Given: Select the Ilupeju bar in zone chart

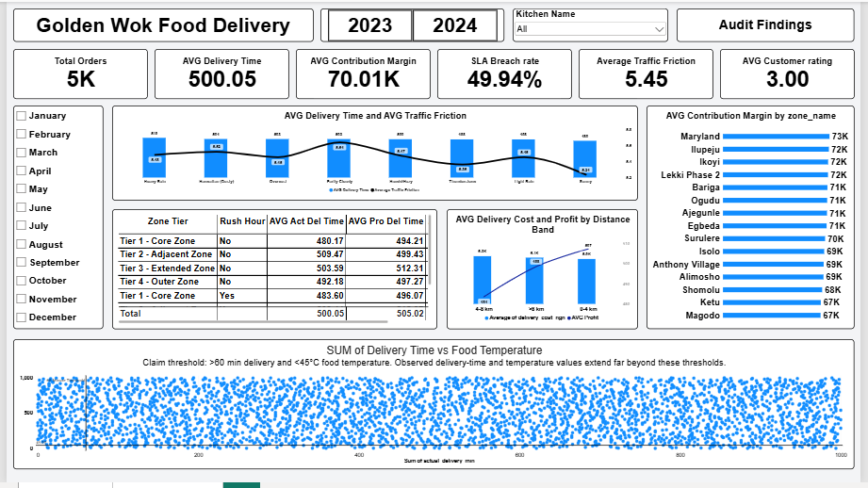Looking at the screenshot, I should tap(776, 150).
